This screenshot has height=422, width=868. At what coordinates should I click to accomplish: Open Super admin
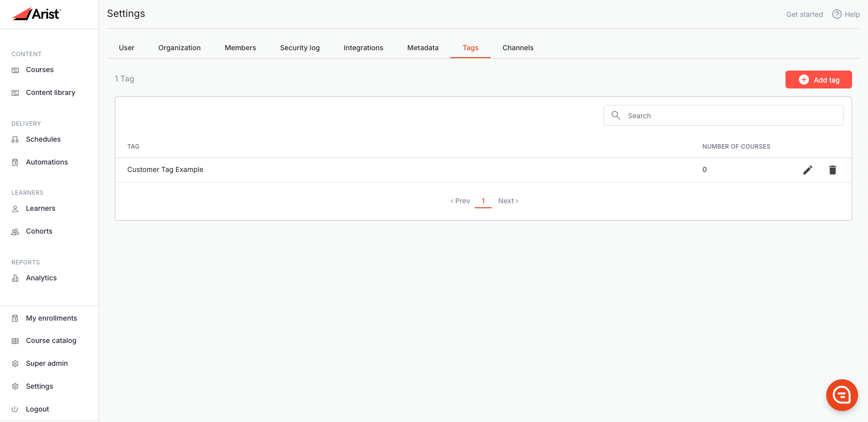click(47, 363)
